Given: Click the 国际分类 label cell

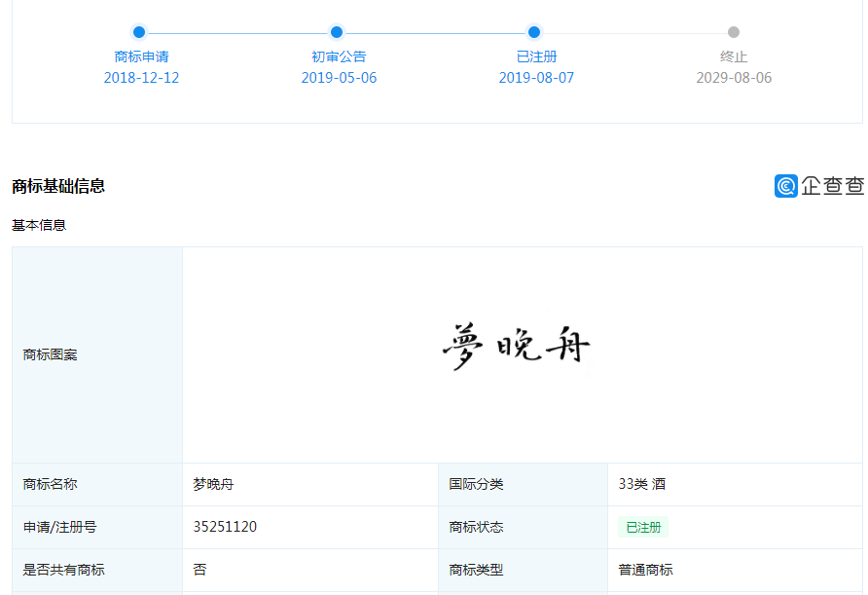Looking at the screenshot, I should tap(523, 484).
